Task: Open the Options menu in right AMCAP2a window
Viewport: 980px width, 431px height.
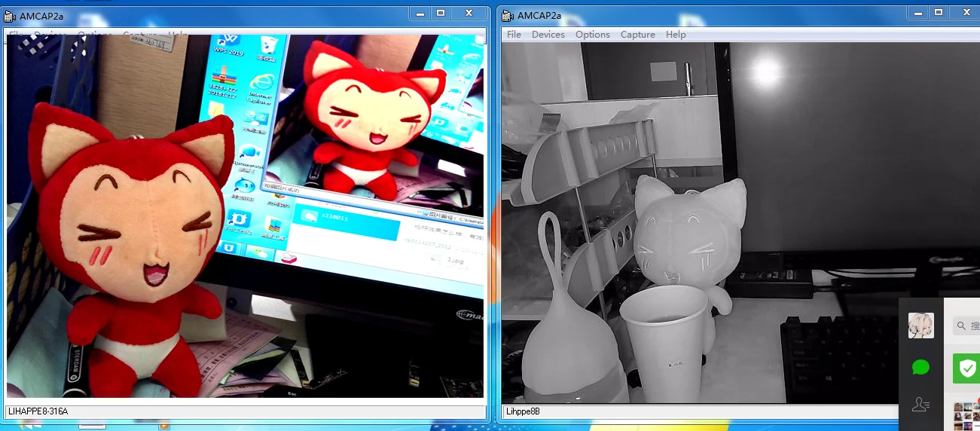Action: (x=593, y=35)
